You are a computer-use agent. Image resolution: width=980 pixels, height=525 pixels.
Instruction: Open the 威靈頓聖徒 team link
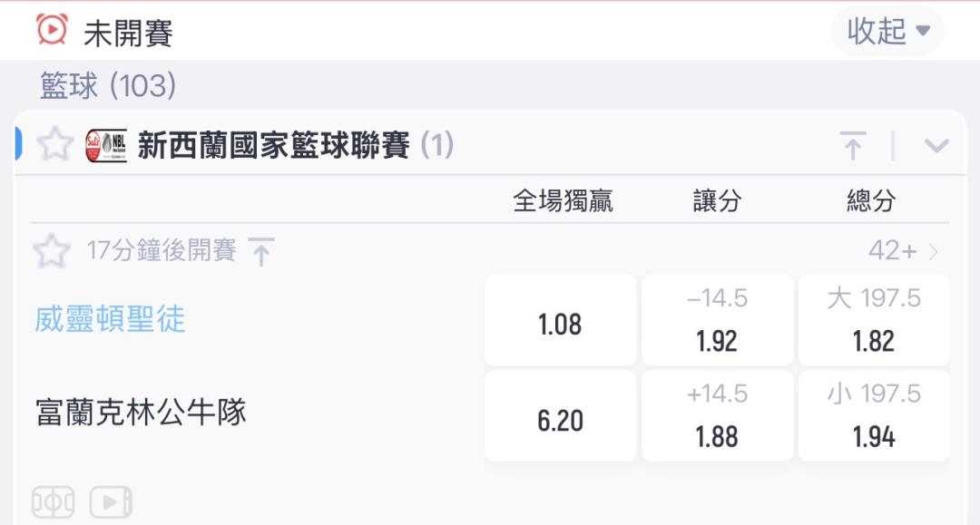point(110,319)
